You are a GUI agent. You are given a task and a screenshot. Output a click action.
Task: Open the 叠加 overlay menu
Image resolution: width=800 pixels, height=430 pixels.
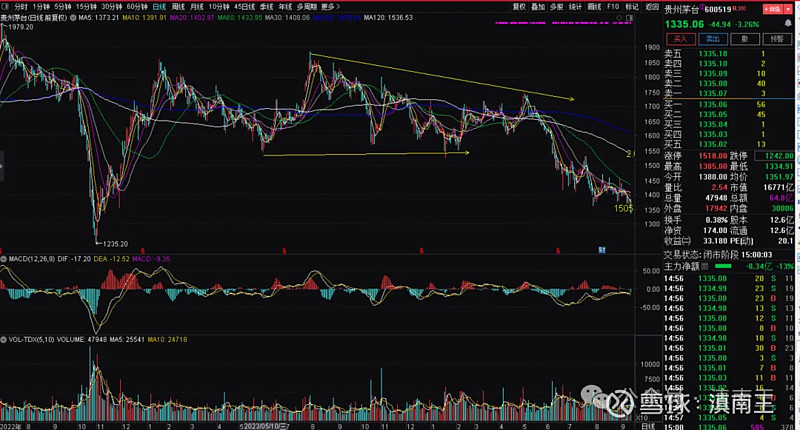pyautogui.click(x=538, y=7)
